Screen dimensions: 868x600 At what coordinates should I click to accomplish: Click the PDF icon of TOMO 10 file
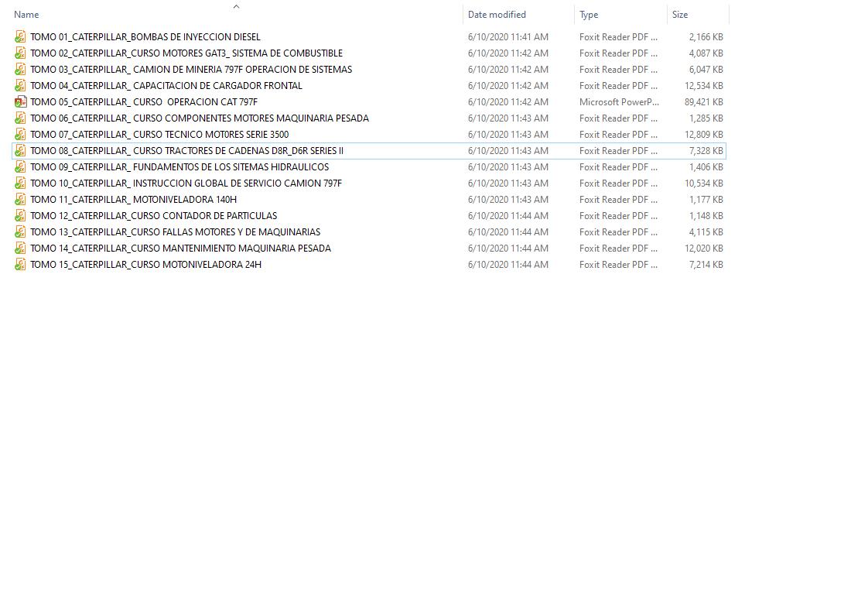[x=20, y=183]
